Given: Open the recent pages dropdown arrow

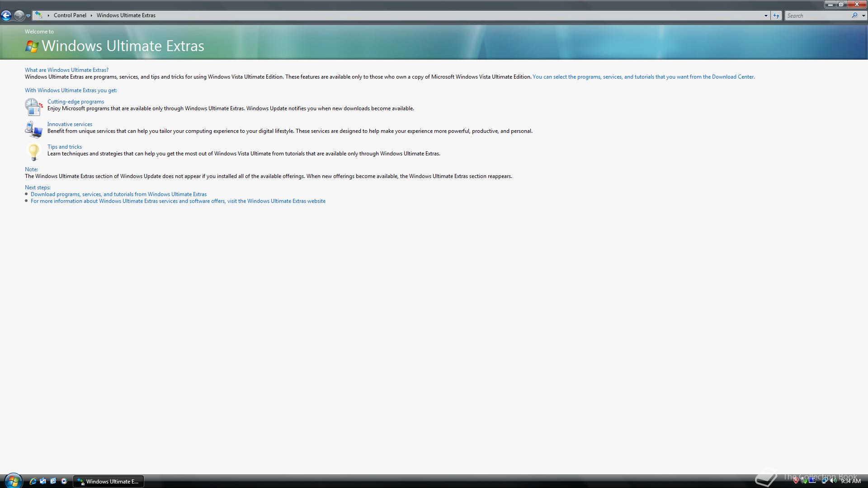Looking at the screenshot, I should (28, 16).
